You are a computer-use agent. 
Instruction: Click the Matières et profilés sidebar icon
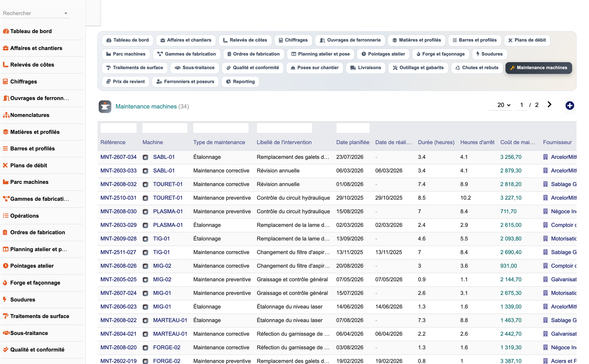[x=6, y=132]
